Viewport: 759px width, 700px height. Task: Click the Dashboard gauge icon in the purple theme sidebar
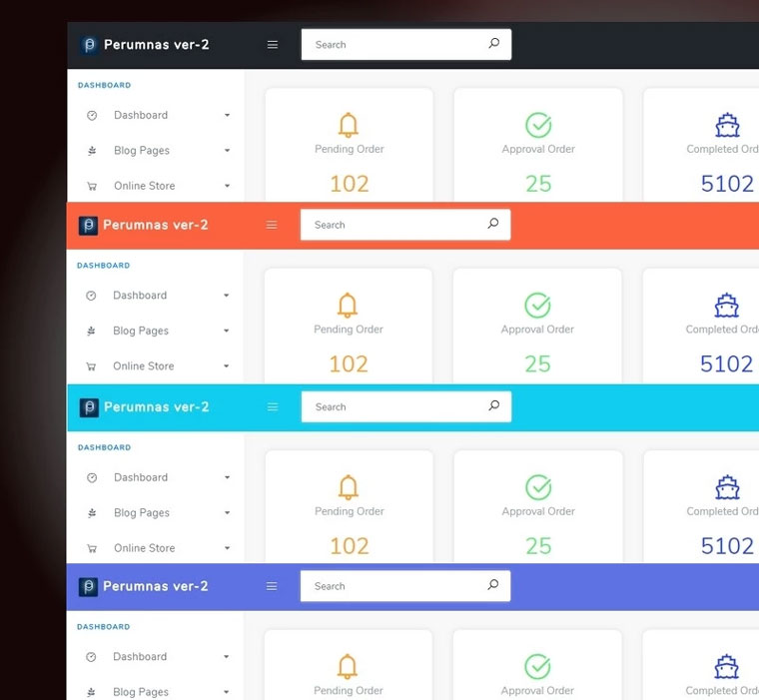91,657
